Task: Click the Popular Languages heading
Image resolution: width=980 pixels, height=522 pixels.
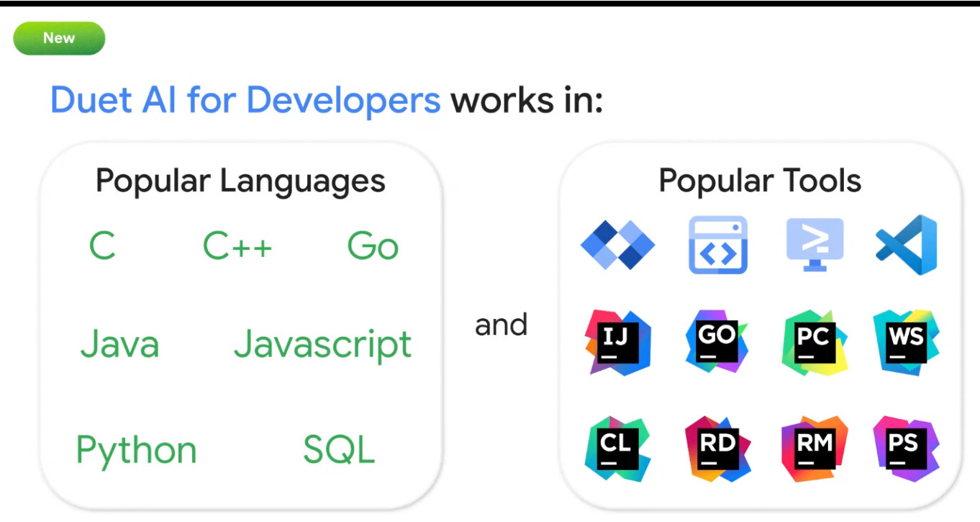Action: (240, 182)
